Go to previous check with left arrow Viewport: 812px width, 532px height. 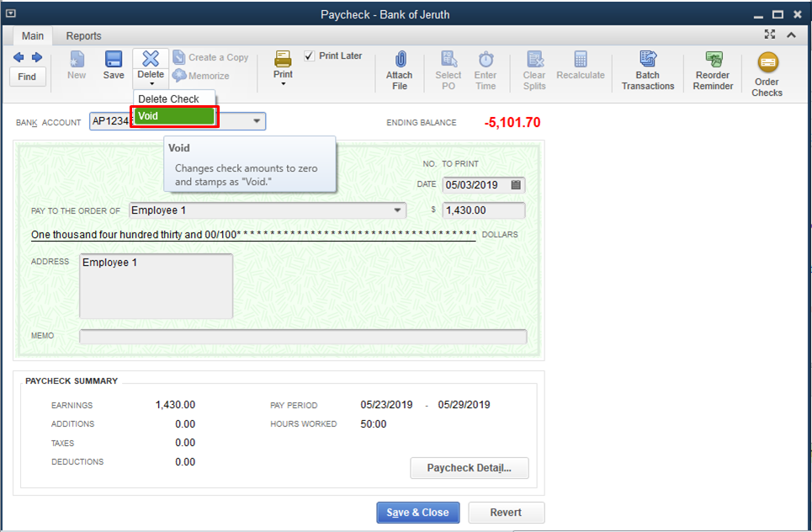(x=19, y=57)
